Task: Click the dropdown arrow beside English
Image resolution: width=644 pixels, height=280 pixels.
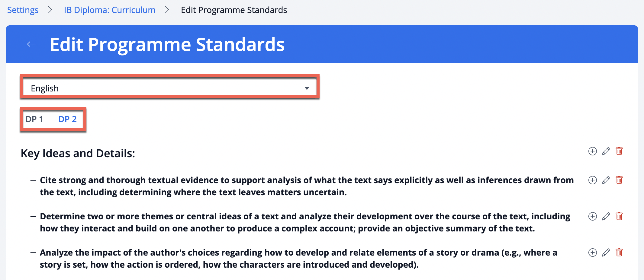Action: click(307, 88)
